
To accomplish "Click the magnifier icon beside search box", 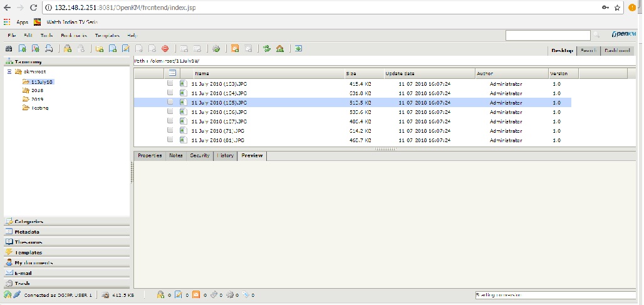I will (596, 36).
